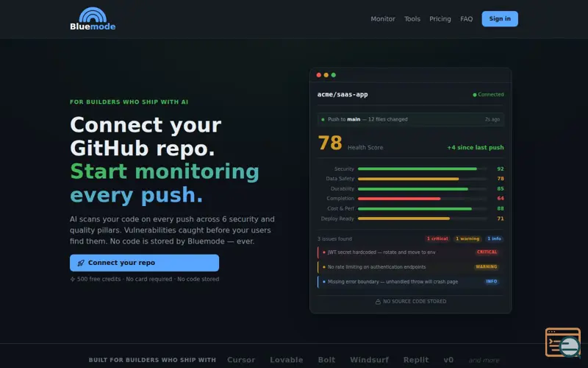Click the Security score 92
This screenshot has height=368, width=588.
501,169
